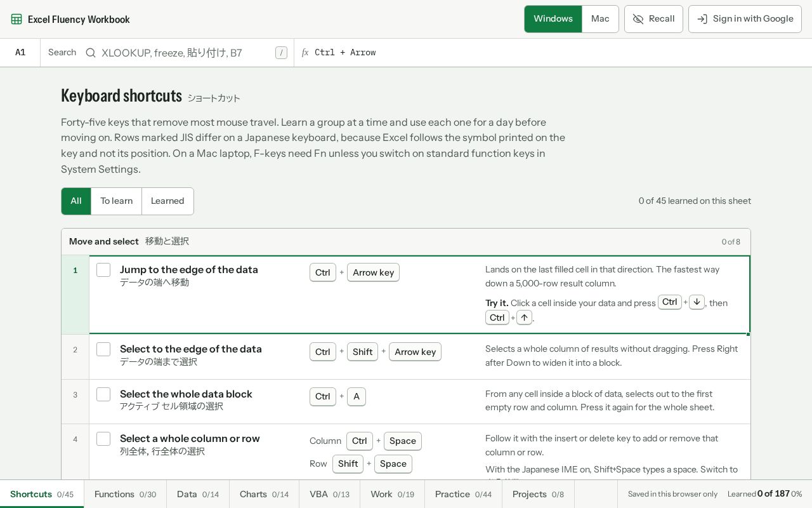Screen dimensions: 812x508
Task: Click '0 of 45 learned on this sheet'
Action: (x=695, y=201)
